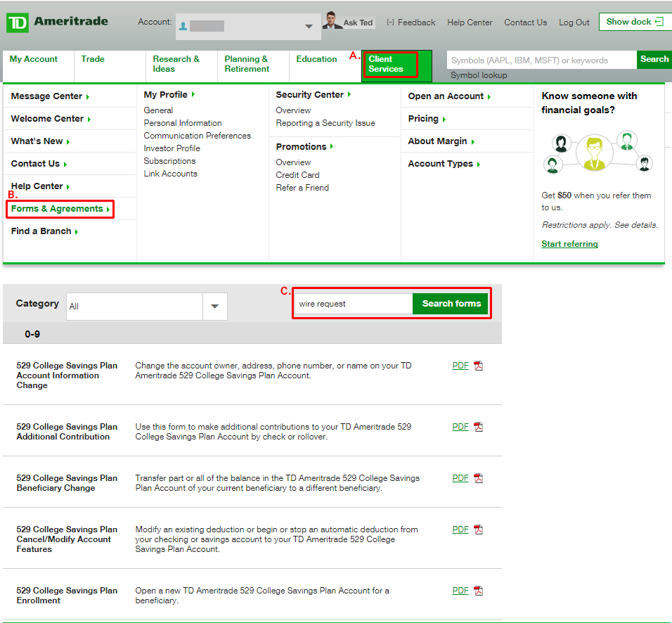Open the Planning & Retirement menu
This screenshot has width=672, height=623.
245,64
